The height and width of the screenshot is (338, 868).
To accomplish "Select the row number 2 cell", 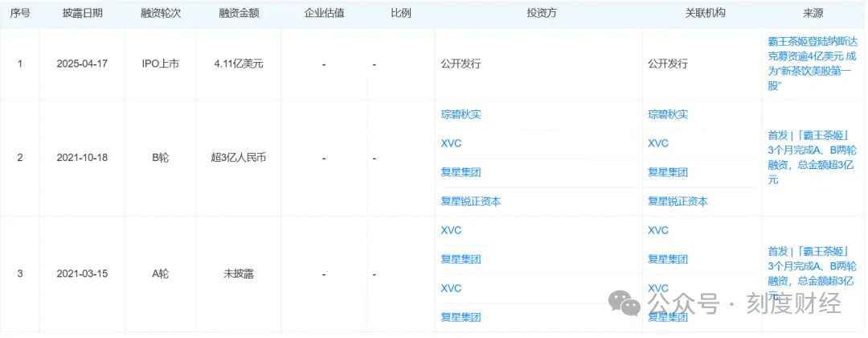I will tap(20, 158).
